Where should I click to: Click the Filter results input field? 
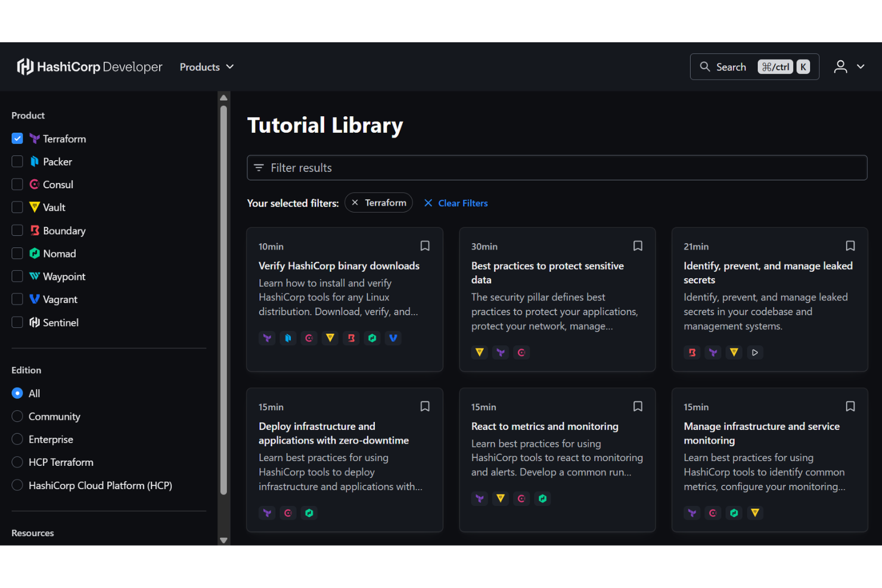click(x=557, y=167)
